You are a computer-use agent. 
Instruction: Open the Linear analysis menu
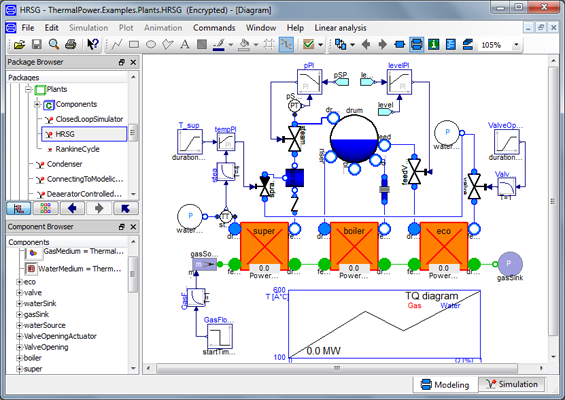coord(340,28)
